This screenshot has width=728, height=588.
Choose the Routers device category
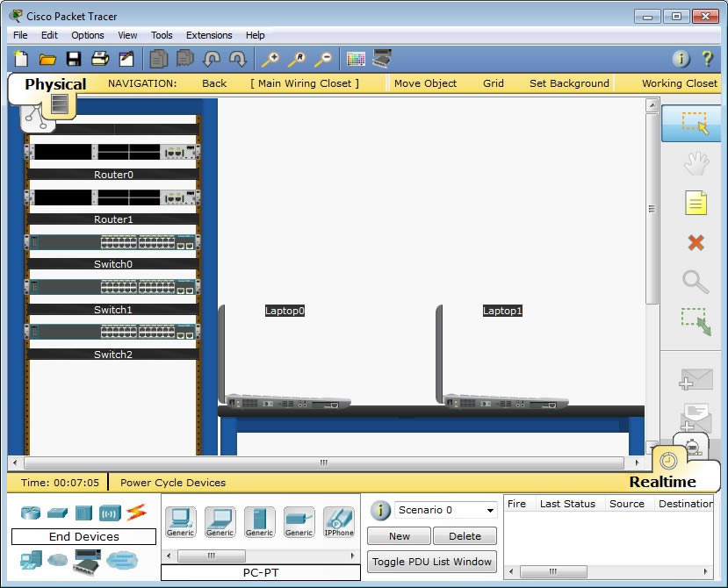pos(31,512)
